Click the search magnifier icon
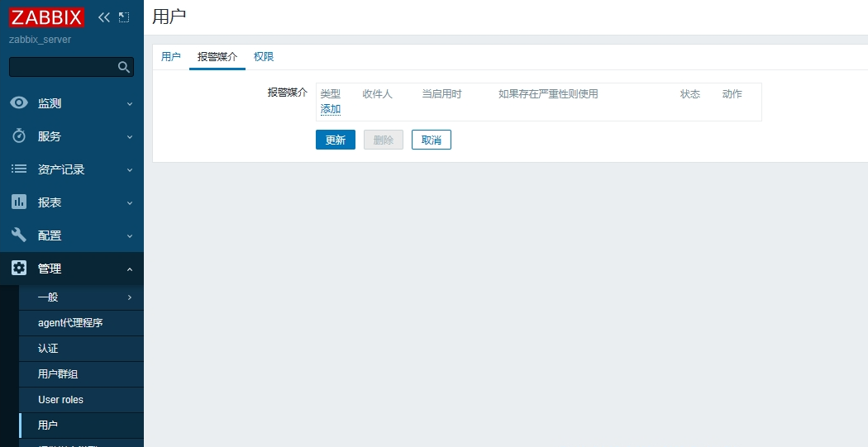868x447 pixels. click(124, 67)
